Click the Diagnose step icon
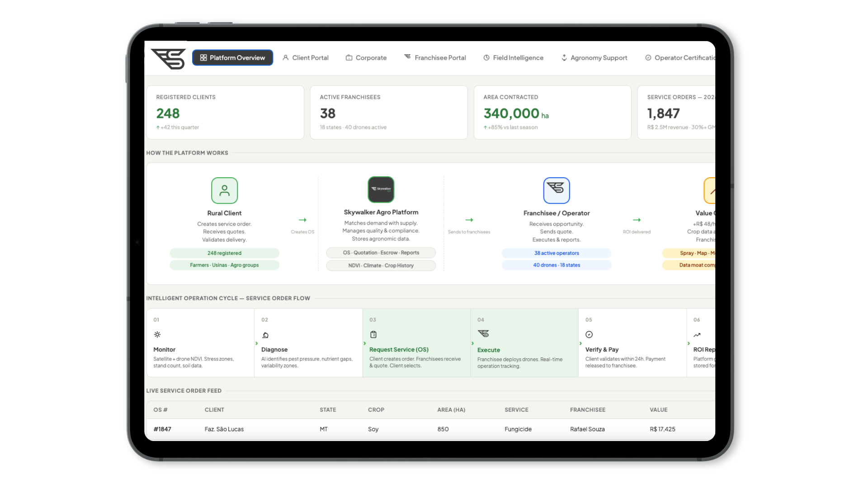Screen dimensions: 868x488 265,335
